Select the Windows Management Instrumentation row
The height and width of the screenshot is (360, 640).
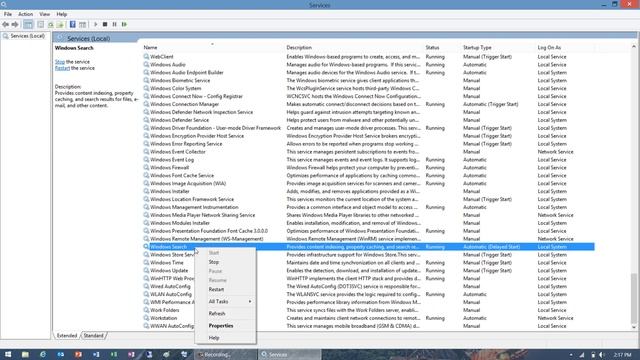(x=369, y=207)
